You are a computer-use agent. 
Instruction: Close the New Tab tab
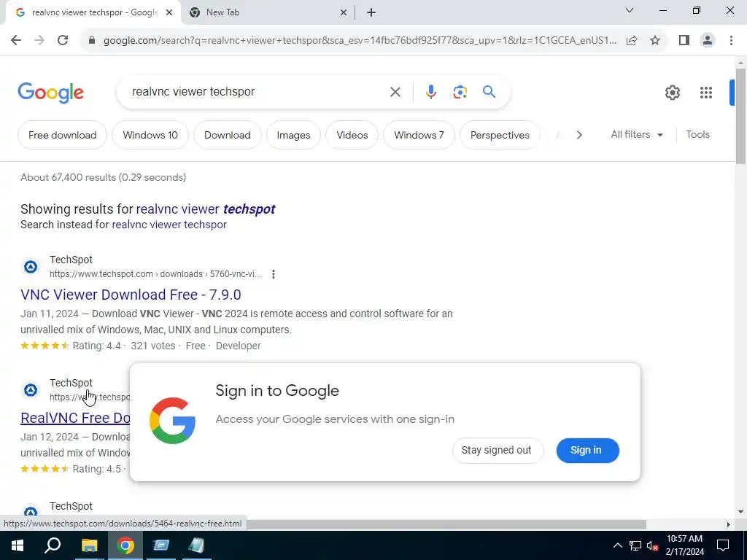pos(343,13)
